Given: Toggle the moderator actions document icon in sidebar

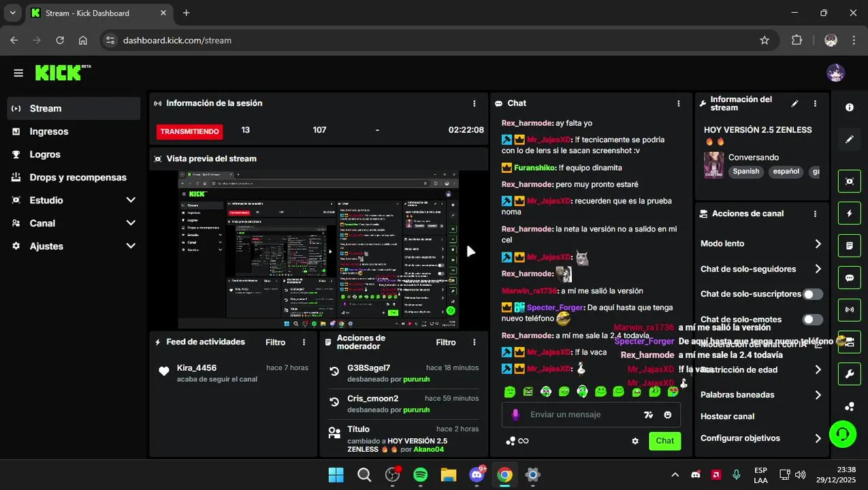Looking at the screenshot, I should coord(850,245).
